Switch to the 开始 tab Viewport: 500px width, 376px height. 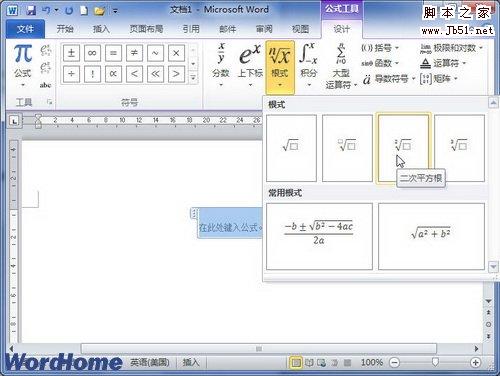click(65, 29)
